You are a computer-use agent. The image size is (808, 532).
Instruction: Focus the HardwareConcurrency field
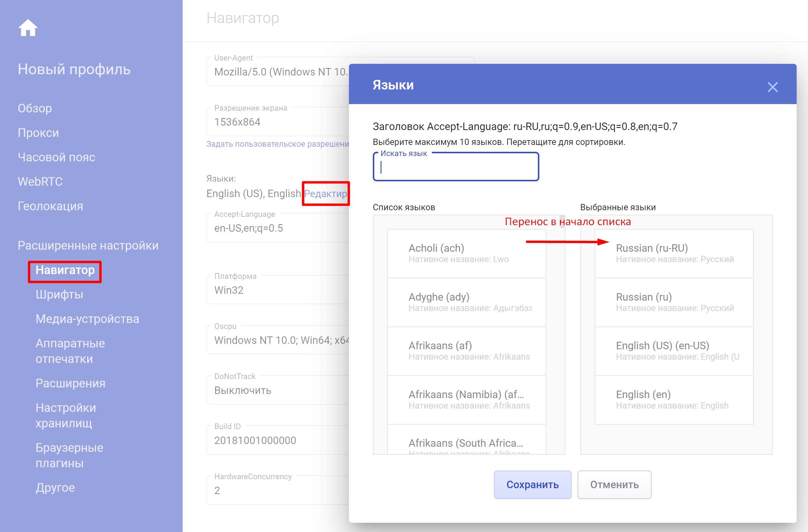tap(278, 490)
